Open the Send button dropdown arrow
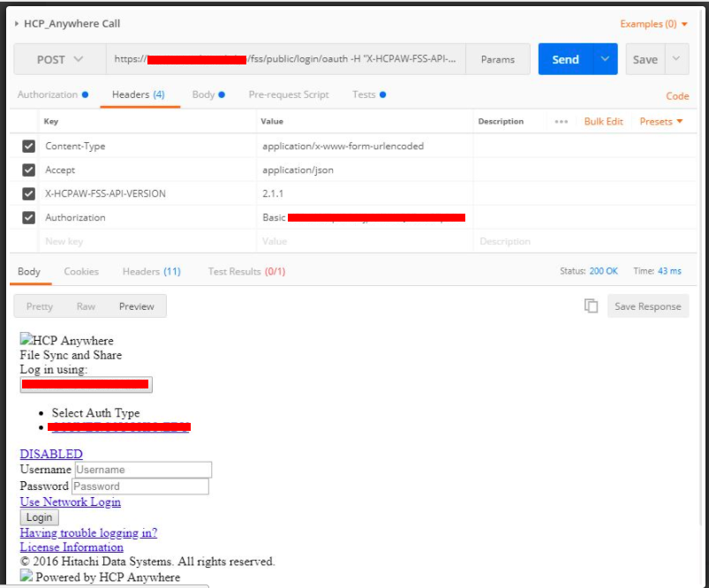 click(605, 59)
